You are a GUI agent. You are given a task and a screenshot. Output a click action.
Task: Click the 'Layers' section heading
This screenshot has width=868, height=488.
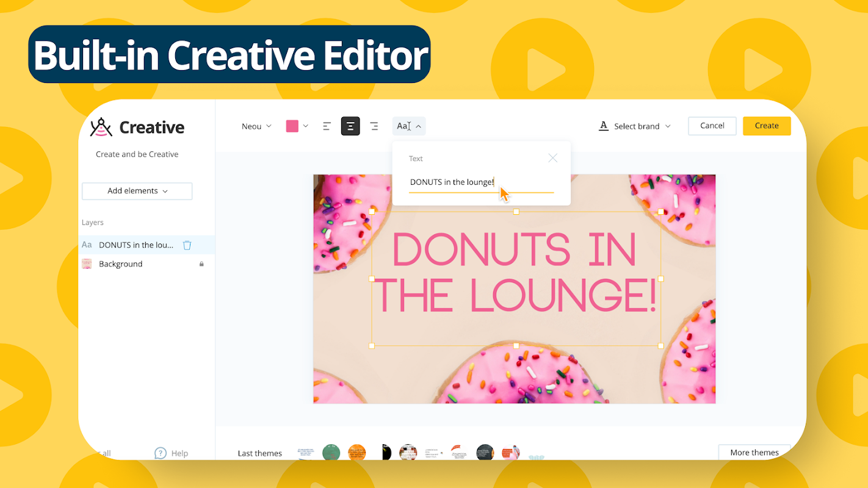(x=93, y=223)
